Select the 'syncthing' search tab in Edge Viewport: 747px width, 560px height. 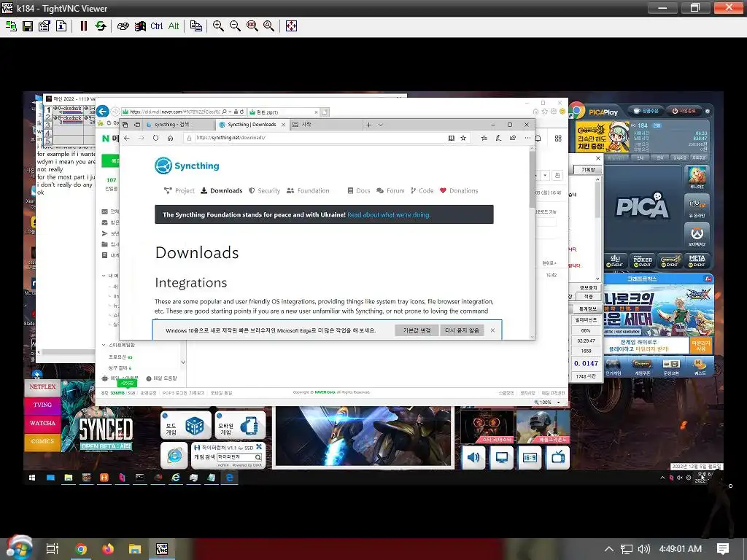179,124
